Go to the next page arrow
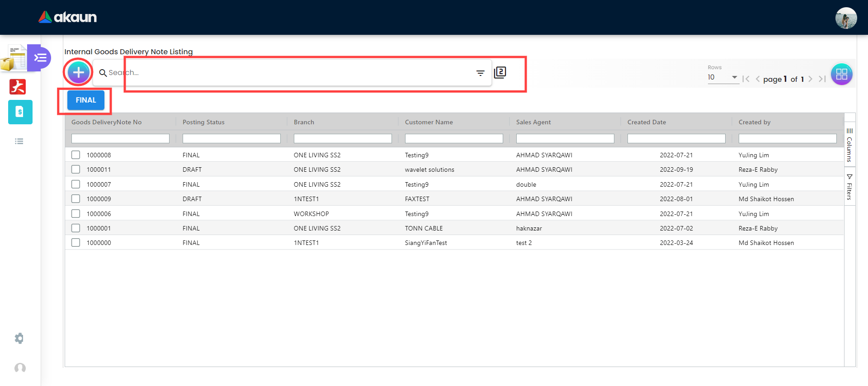 (810, 79)
